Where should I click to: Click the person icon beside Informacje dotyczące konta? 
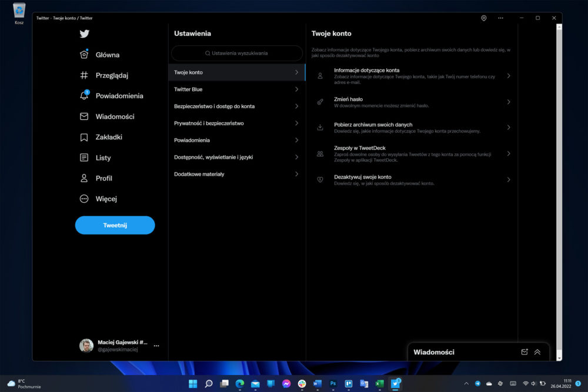click(320, 76)
